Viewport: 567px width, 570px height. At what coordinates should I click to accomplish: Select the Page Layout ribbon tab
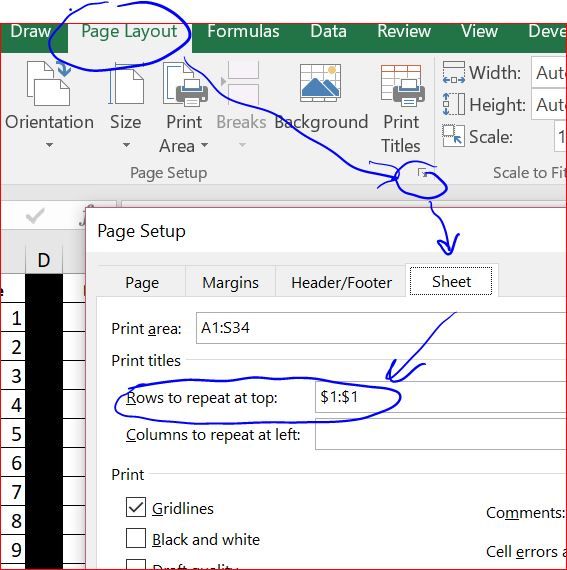pyautogui.click(x=129, y=32)
